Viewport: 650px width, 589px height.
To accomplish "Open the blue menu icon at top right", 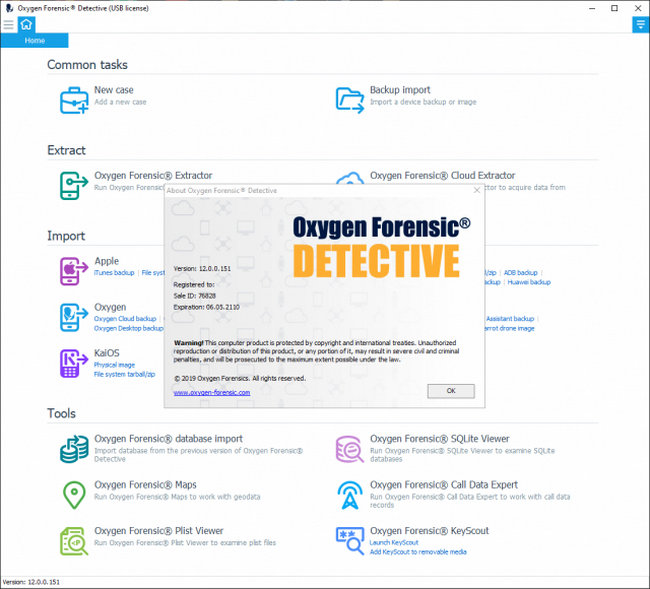I will (x=640, y=24).
